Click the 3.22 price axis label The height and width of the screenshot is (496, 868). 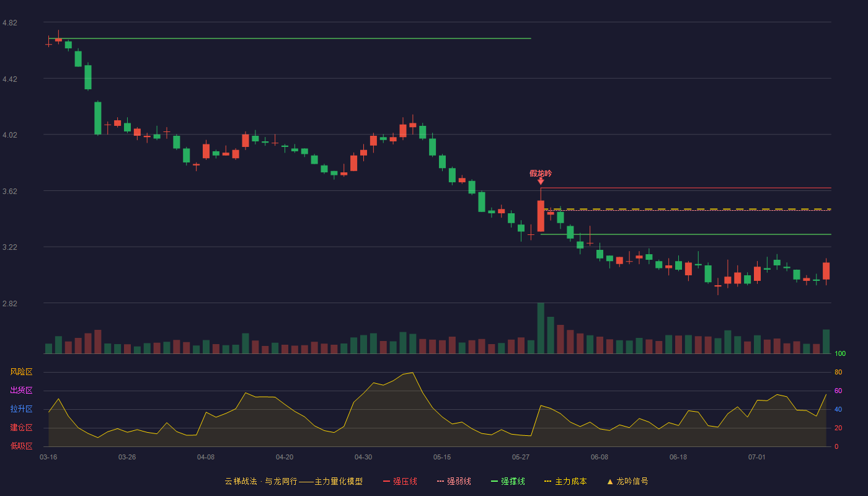click(10, 247)
